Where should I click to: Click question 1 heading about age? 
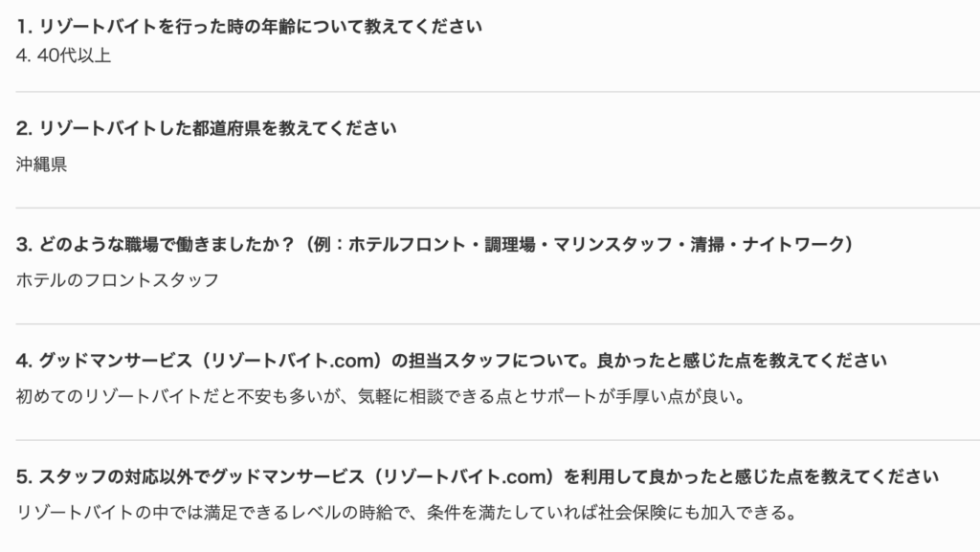249,26
